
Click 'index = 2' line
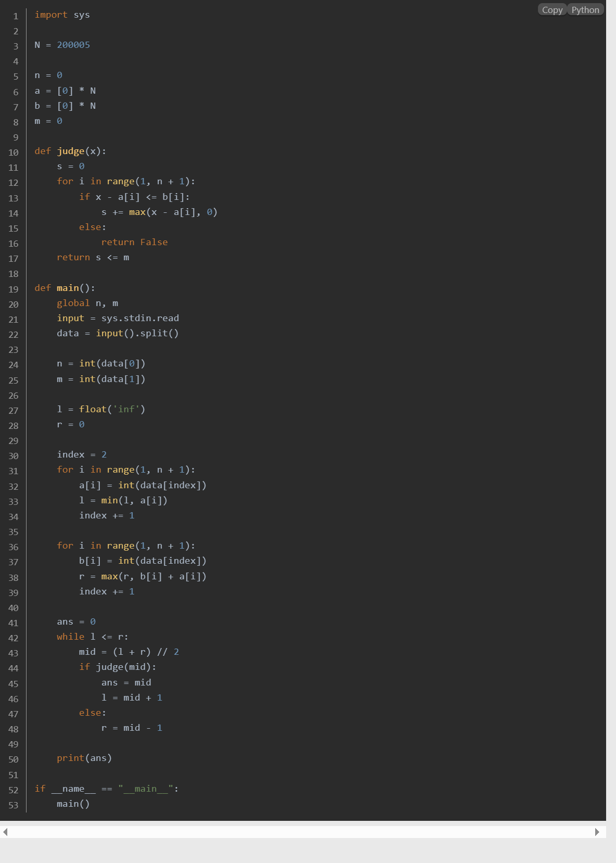(x=82, y=454)
